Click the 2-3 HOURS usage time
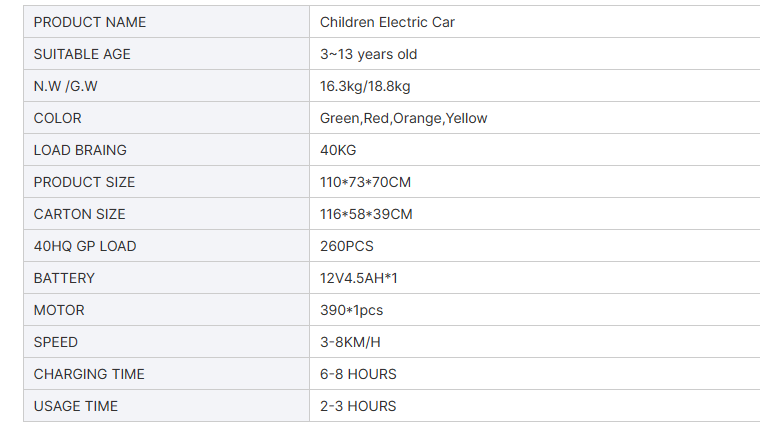 358,406
